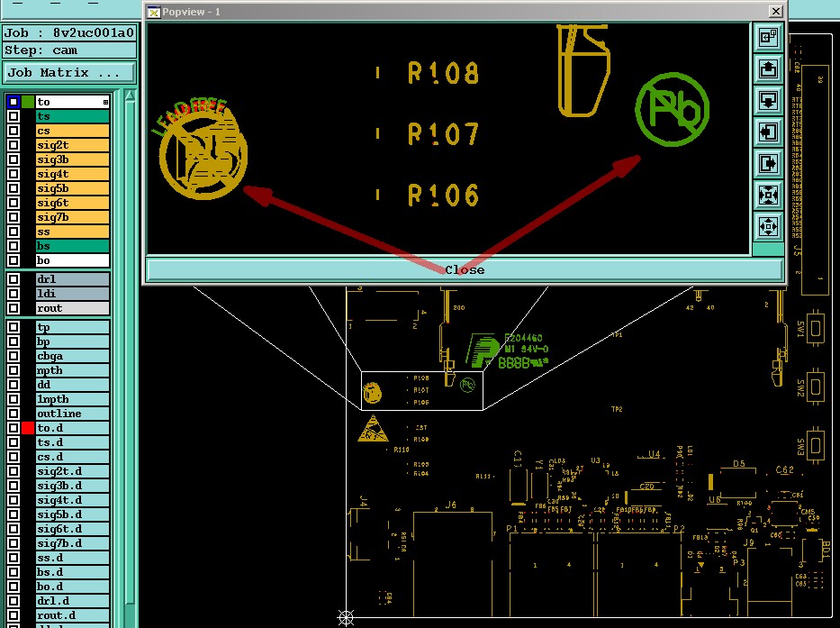The height and width of the screenshot is (628, 840).
Task: Zoom in with the inward-arrows popview icon
Action: 768,196
